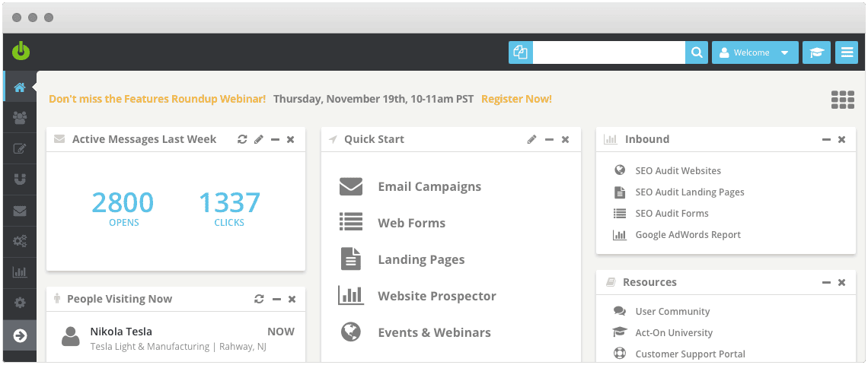Screen dimensions: 868x365
Task: Open the hamburger menu at top right
Action: (846, 52)
